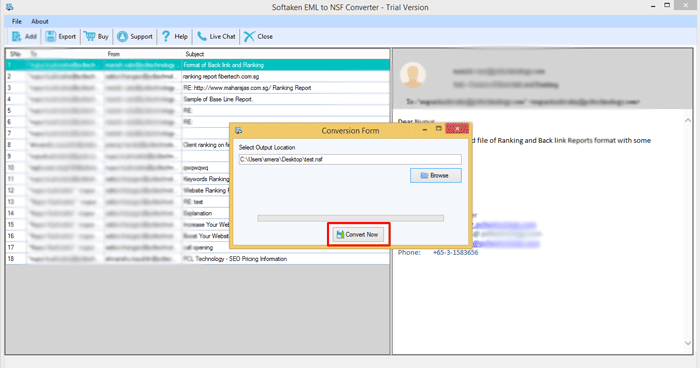The image size is (700, 368).
Task: Select the 'RE: test' email row
Action: pos(118,202)
